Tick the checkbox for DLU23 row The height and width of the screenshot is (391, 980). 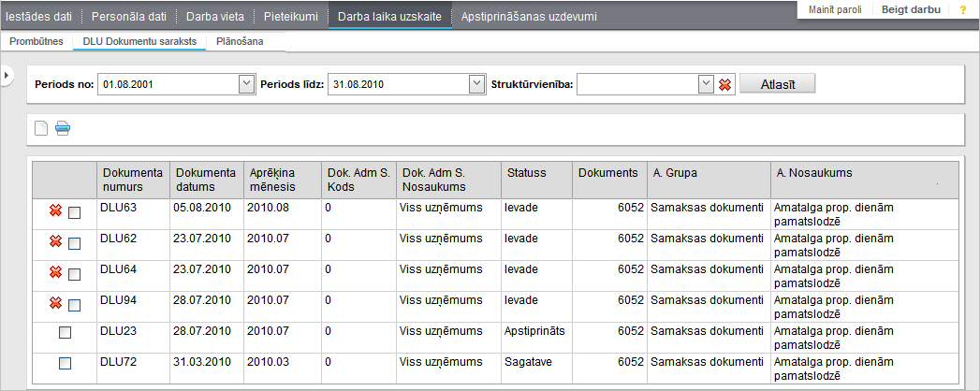coord(65,333)
